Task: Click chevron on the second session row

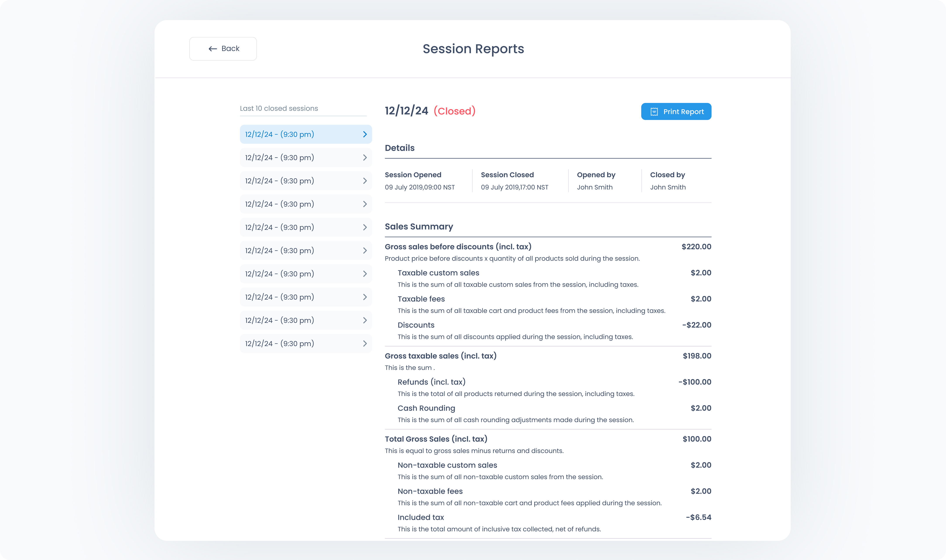Action: coord(365,158)
